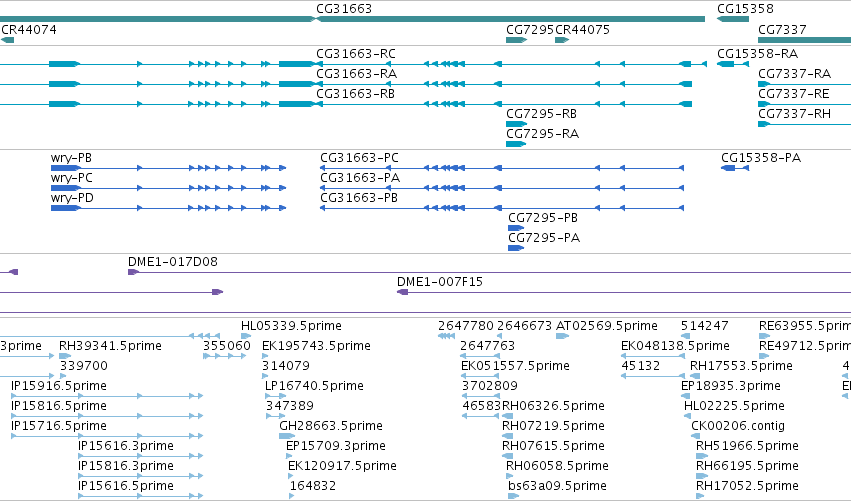Select EST GH28663.5prime
Image resolution: width=851 pixels, height=501 pixels.
[331, 426]
